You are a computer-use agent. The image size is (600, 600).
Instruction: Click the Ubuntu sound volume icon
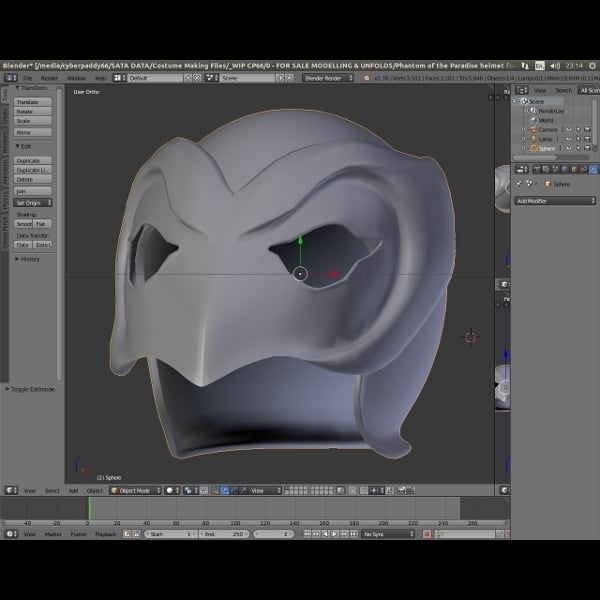tap(555, 66)
